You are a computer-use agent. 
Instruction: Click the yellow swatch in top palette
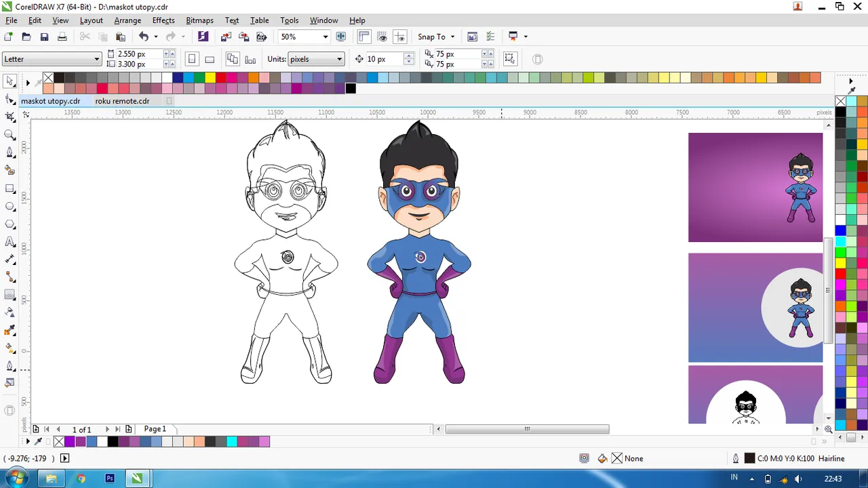[210, 78]
